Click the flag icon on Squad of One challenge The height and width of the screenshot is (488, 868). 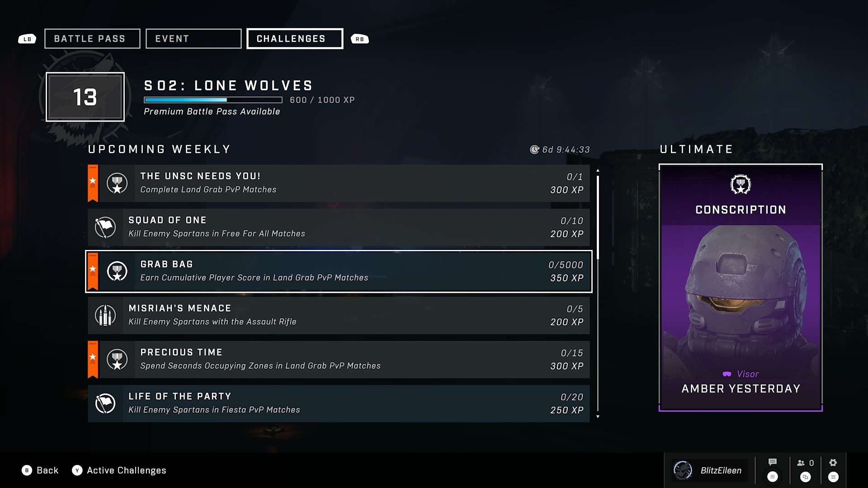105,227
